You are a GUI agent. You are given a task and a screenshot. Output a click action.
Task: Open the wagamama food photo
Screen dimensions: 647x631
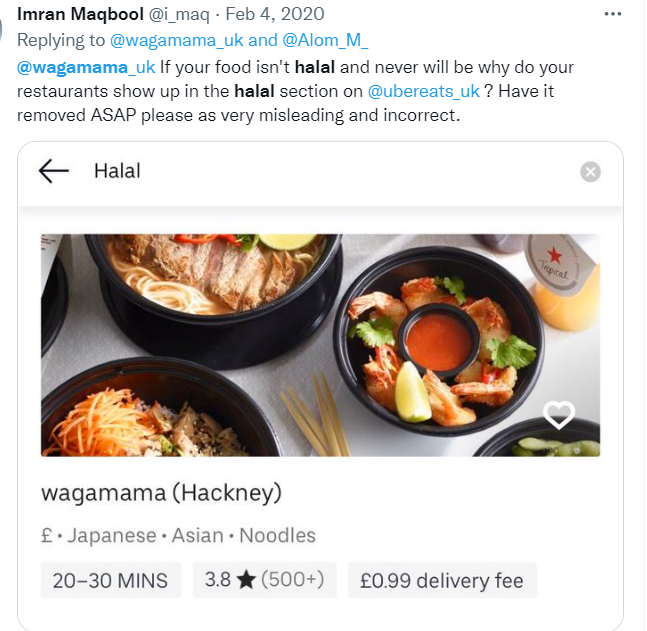[x=320, y=345]
